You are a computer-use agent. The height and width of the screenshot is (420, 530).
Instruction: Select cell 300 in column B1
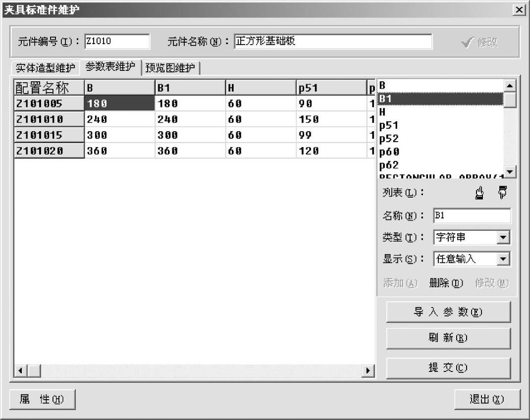click(x=190, y=135)
